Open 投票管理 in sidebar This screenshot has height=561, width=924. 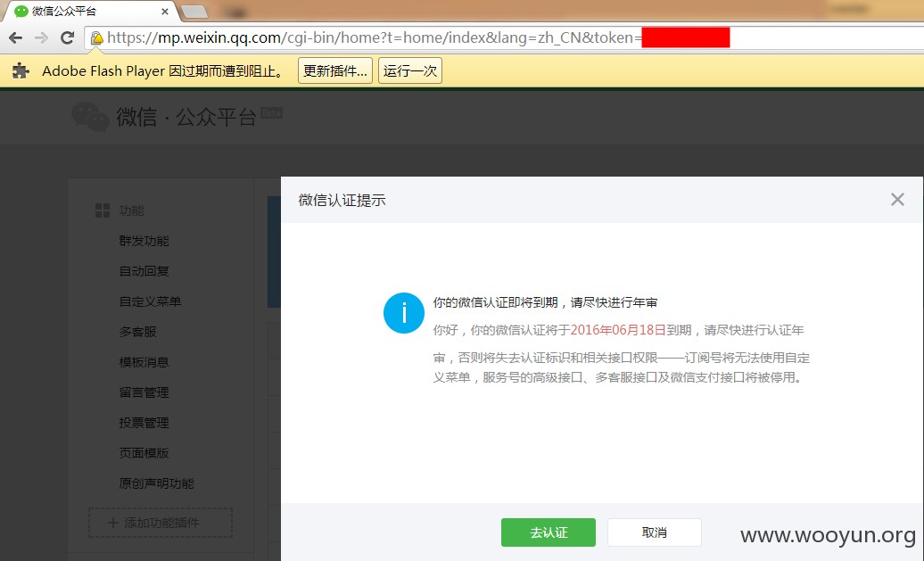coord(144,423)
